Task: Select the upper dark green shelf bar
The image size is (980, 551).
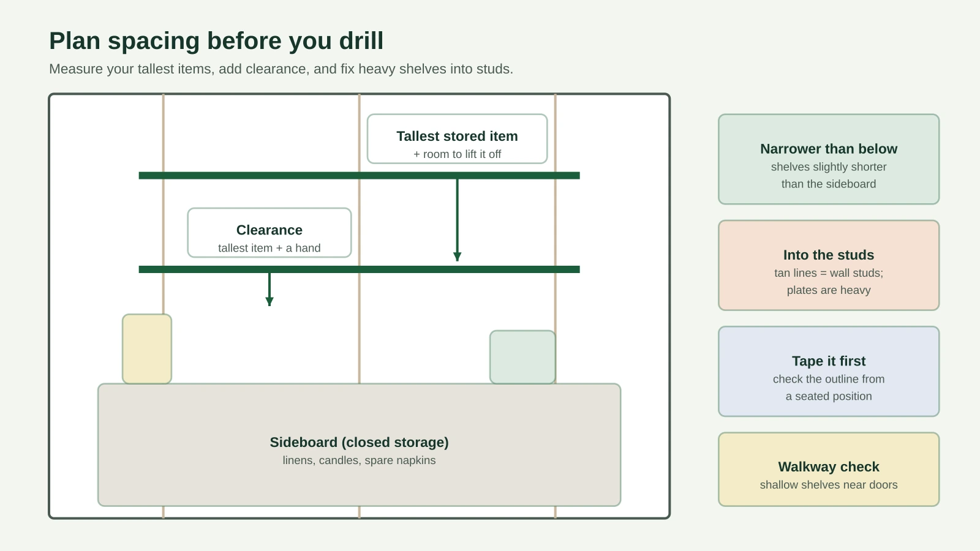Action: click(x=360, y=176)
